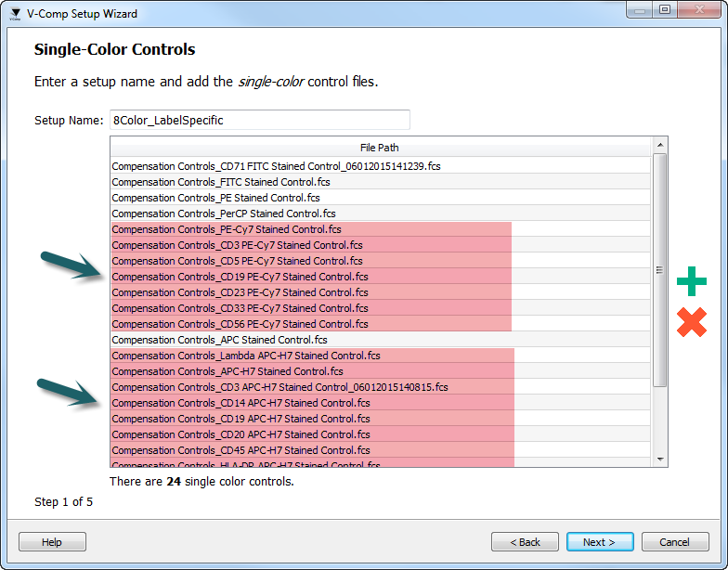The height and width of the screenshot is (570, 728).
Task: Click the File Path column header
Action: click(x=380, y=148)
